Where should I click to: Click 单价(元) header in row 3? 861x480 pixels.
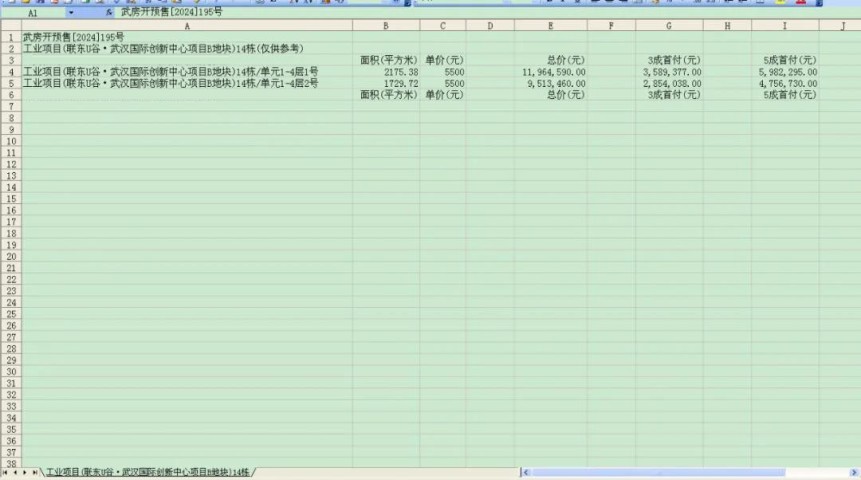pyautogui.click(x=444, y=60)
